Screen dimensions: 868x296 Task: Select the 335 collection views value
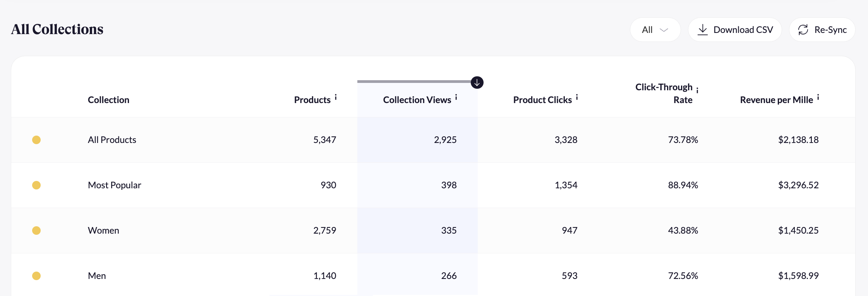[x=449, y=231]
